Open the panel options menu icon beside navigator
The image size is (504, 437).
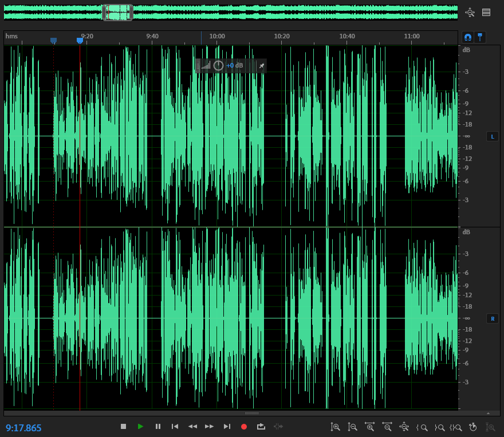point(486,13)
